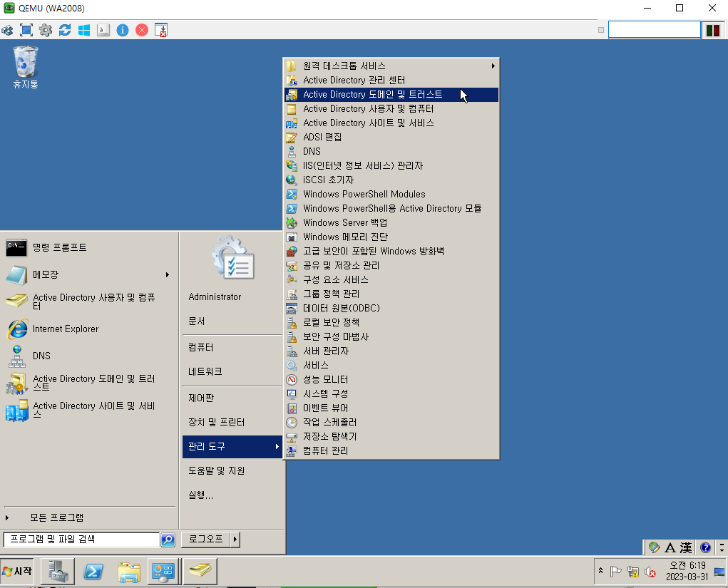
Task: Open ADSI 편집
Action: coord(391,138)
